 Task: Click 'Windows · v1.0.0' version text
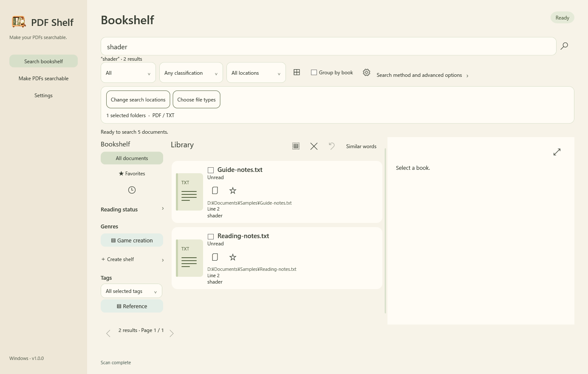tap(26, 358)
